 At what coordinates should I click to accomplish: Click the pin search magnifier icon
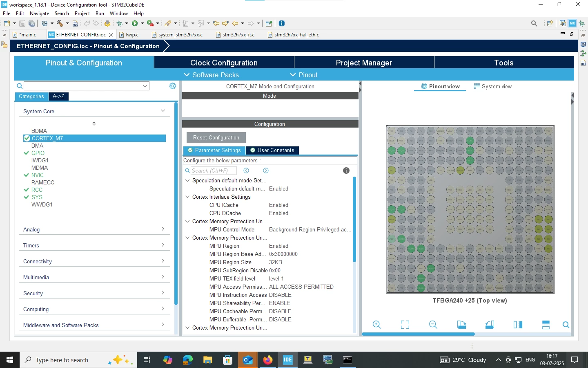coord(566,325)
